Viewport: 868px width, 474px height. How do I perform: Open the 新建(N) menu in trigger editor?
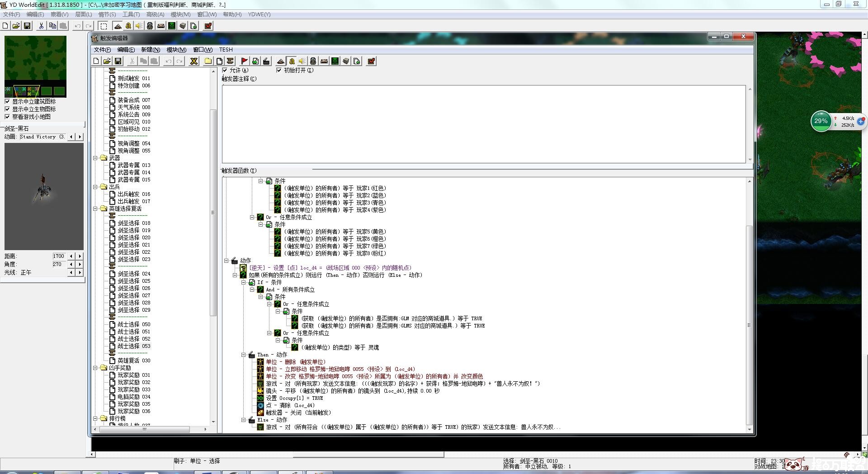(x=150, y=50)
